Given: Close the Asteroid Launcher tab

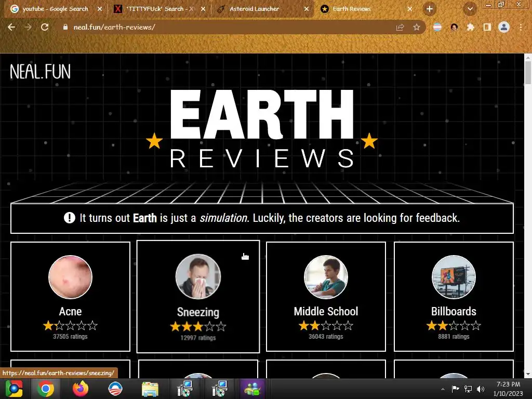Looking at the screenshot, I should [307, 9].
